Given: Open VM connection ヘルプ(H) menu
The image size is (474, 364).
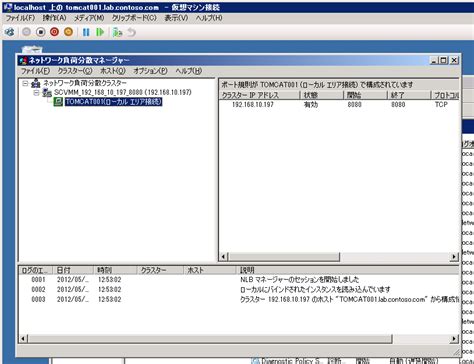Looking at the screenshot, I should point(209,18).
